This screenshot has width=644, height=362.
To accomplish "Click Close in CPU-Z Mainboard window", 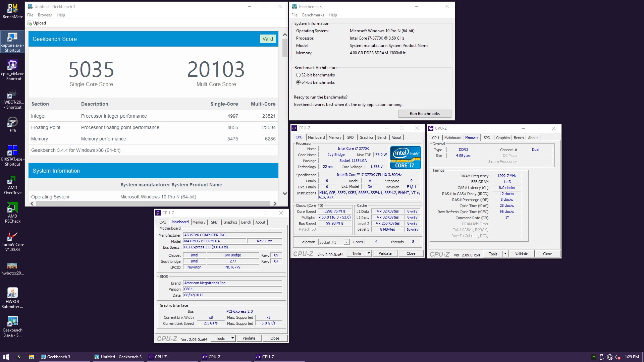I will point(275,338).
